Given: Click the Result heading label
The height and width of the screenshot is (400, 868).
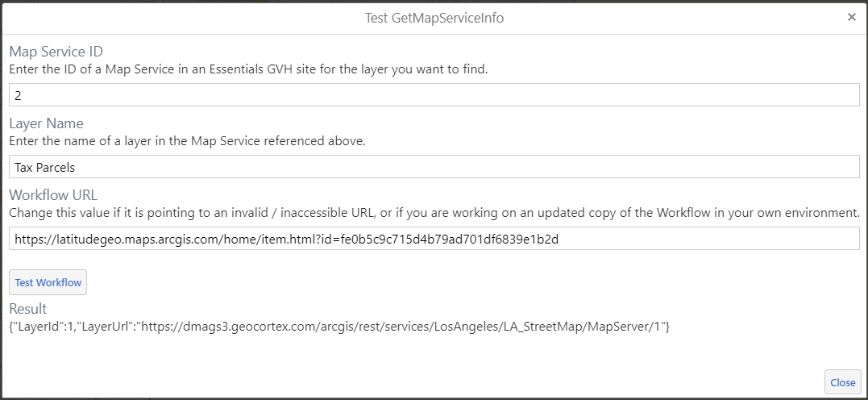Looking at the screenshot, I should 28,309.
